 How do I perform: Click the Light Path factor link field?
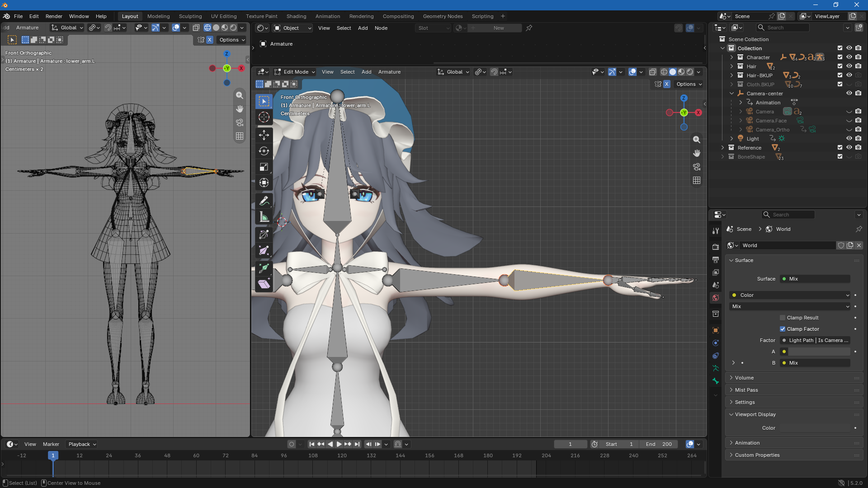click(x=815, y=340)
